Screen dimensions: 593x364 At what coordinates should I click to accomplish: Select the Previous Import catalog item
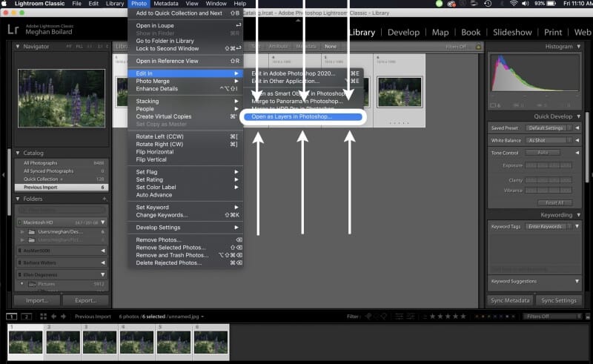[x=62, y=188]
